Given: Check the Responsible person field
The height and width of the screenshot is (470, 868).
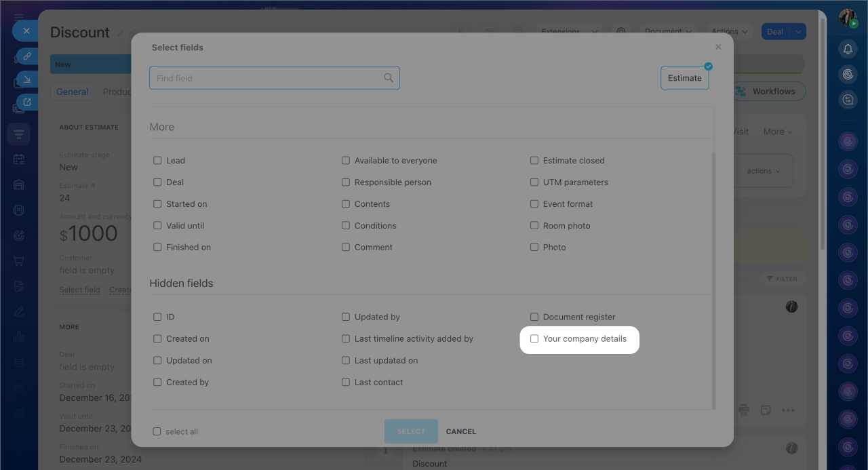Looking at the screenshot, I should [x=346, y=182].
